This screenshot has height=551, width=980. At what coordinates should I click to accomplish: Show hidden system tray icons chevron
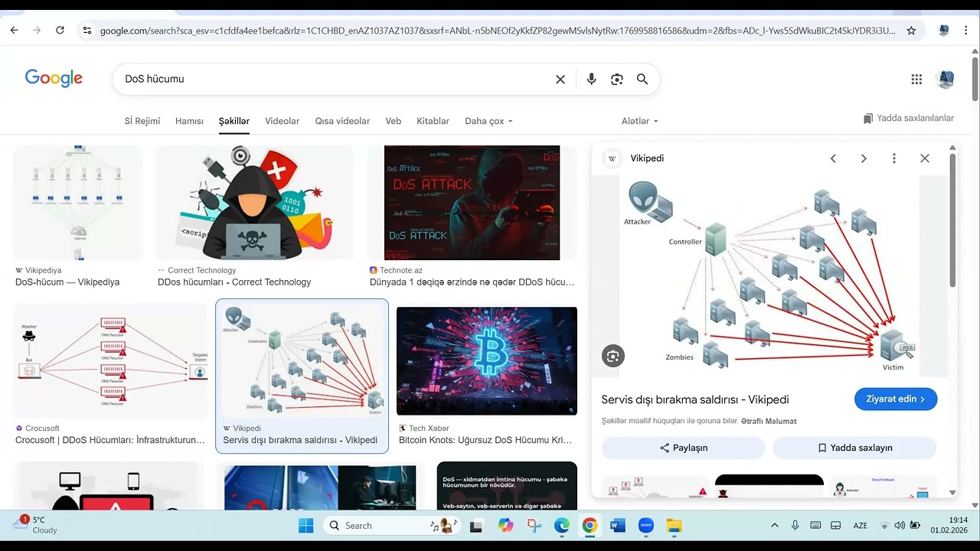pos(774,526)
